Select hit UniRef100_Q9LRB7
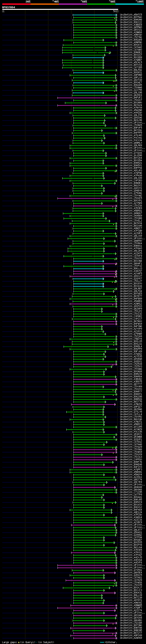The height and width of the screenshot is (644, 146). point(131,289)
